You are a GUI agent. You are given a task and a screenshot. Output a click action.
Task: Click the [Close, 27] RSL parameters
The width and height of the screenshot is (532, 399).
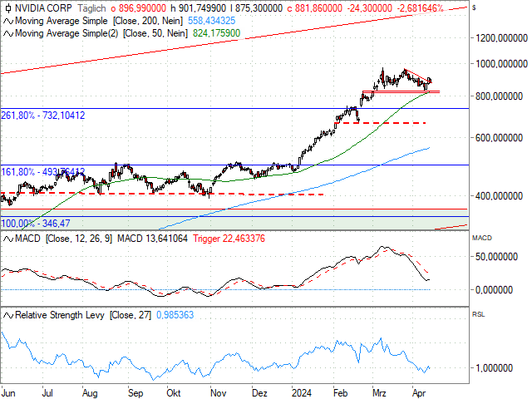click(130, 315)
